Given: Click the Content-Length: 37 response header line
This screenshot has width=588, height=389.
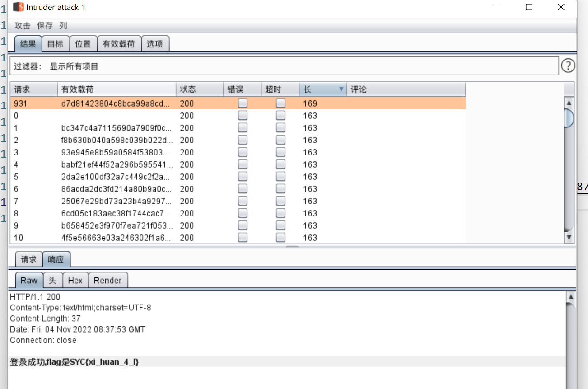Looking at the screenshot, I should coord(45,319).
